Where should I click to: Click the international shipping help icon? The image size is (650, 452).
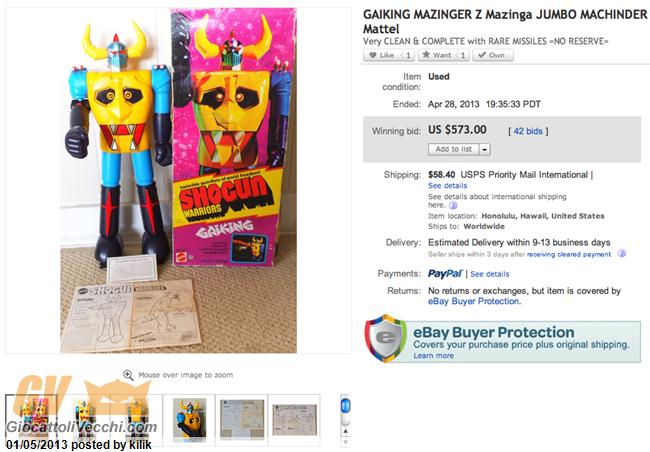[453, 205]
